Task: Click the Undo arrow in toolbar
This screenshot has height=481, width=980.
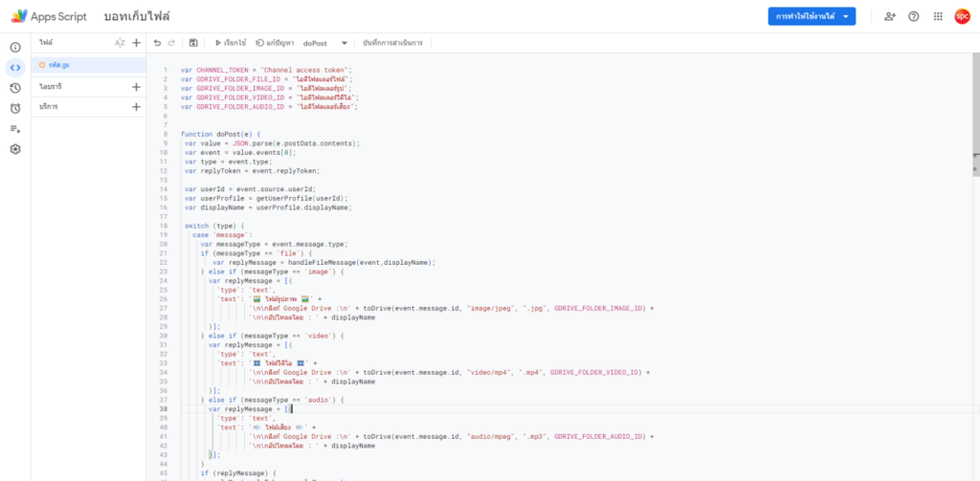Action: coord(157,43)
